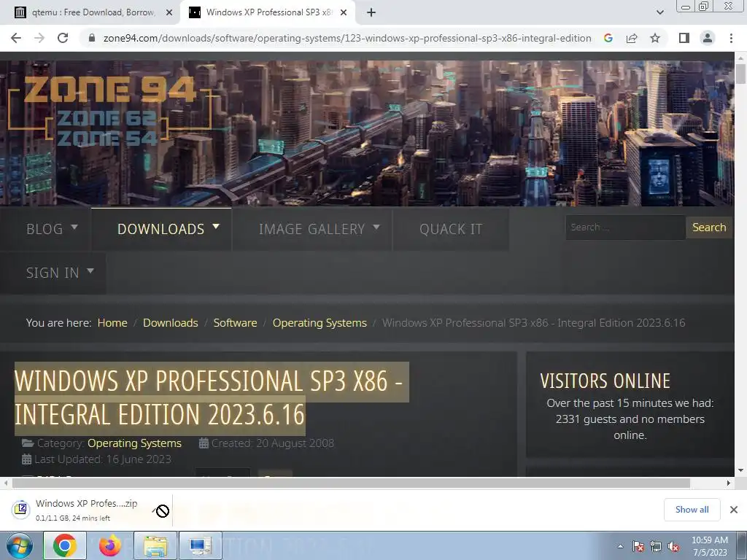Click the computer monitor taskbar icon
This screenshot has width=747, height=560.
pyautogui.click(x=201, y=545)
